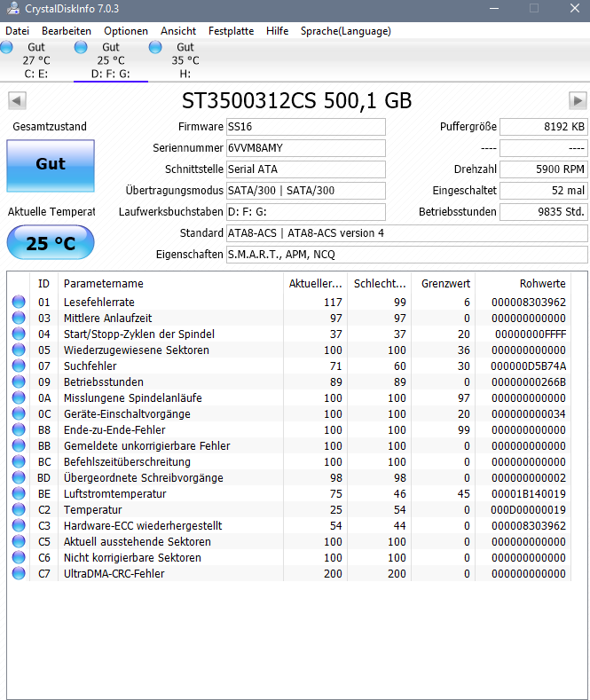The image size is (590, 700).
Task: Click status orb for Temperatur C2 row
Action: point(19,509)
